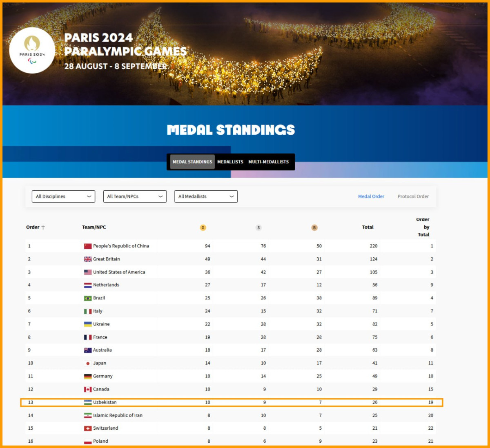Click the Canada flag icon
490x448 pixels.
coord(88,389)
